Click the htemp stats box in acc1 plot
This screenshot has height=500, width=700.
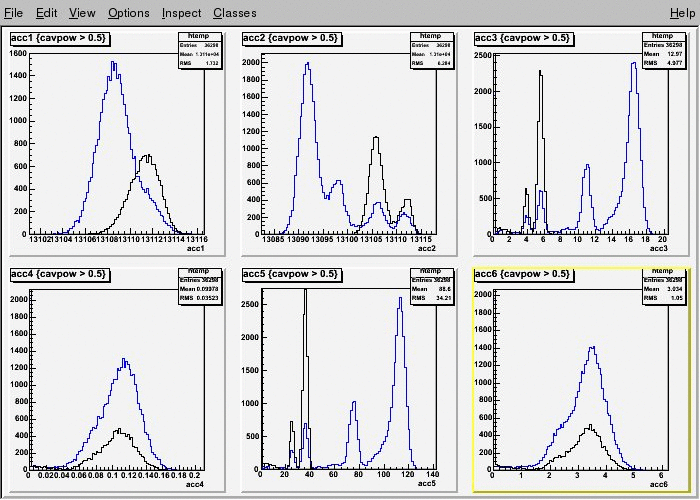[200, 50]
